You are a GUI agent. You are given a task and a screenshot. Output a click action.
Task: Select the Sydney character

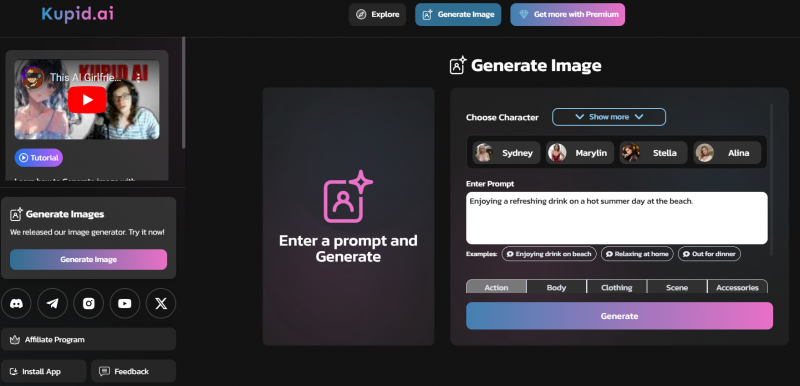(x=506, y=152)
